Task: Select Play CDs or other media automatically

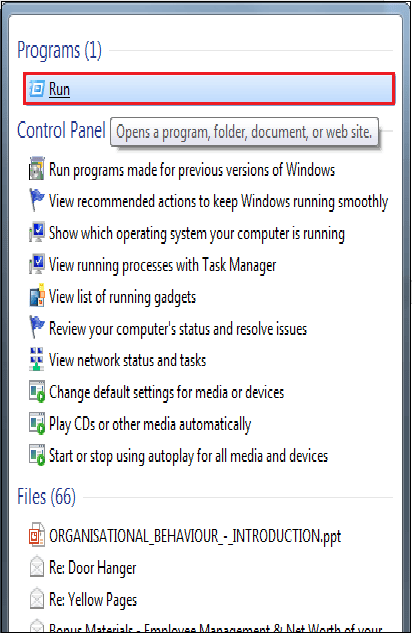Action: [150, 424]
